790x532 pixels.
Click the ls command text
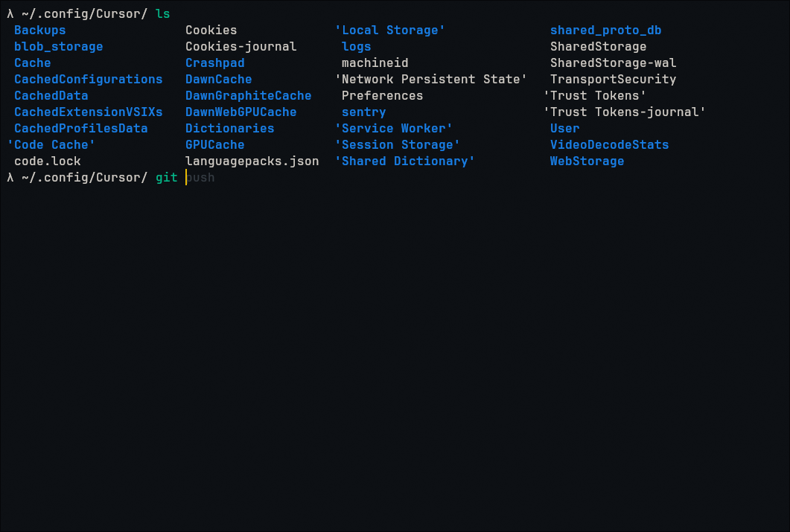click(163, 13)
